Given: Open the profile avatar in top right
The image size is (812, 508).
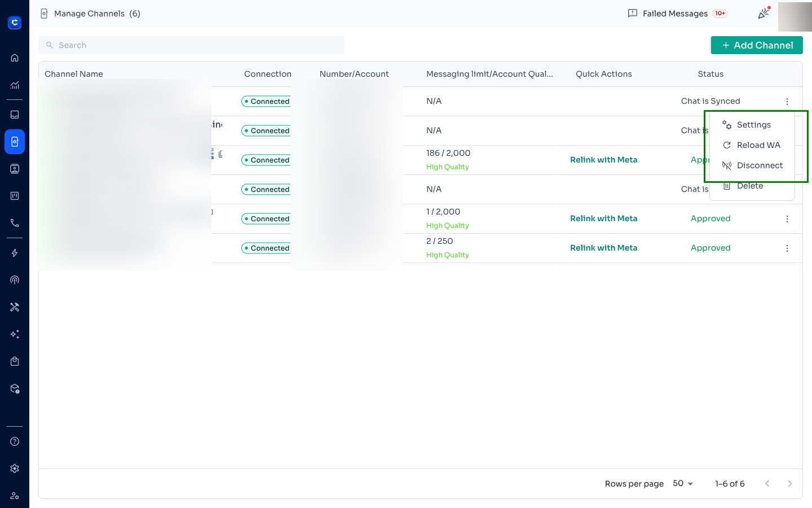Looking at the screenshot, I should point(795,16).
